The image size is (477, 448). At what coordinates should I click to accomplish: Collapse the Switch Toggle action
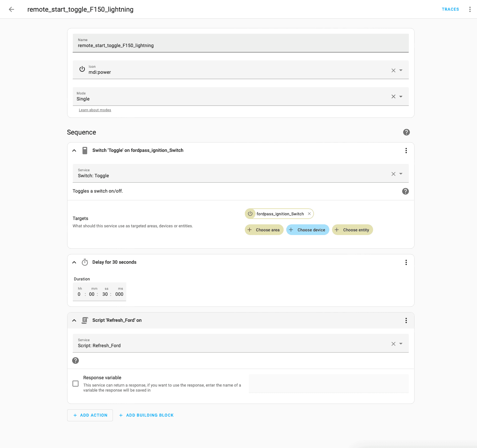tap(74, 151)
